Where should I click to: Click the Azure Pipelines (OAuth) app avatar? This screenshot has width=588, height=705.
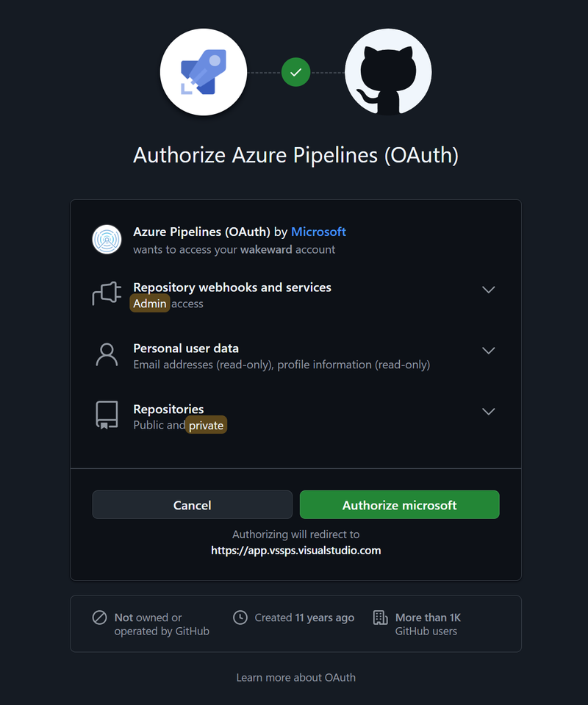(x=107, y=239)
